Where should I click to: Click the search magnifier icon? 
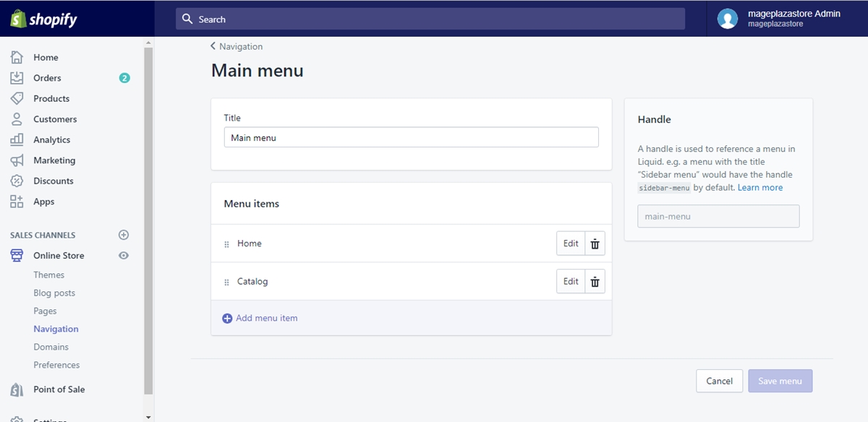click(188, 19)
